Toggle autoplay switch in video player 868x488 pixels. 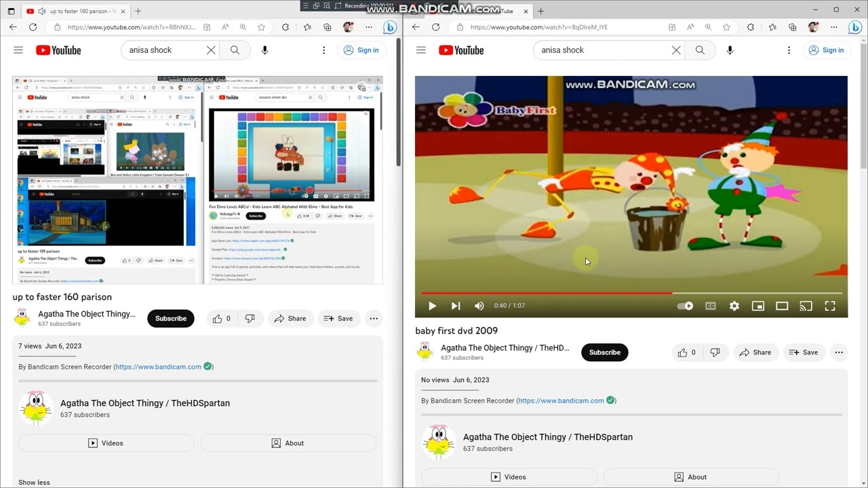(x=686, y=306)
